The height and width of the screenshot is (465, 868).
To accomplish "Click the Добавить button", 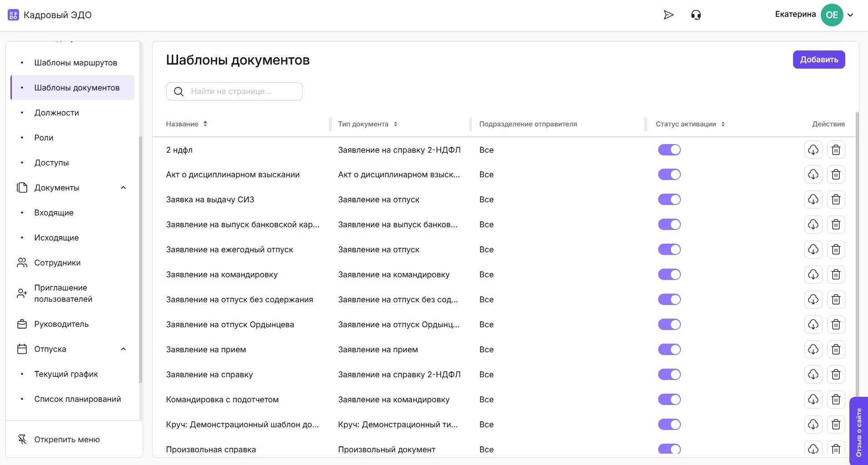I will [x=818, y=59].
